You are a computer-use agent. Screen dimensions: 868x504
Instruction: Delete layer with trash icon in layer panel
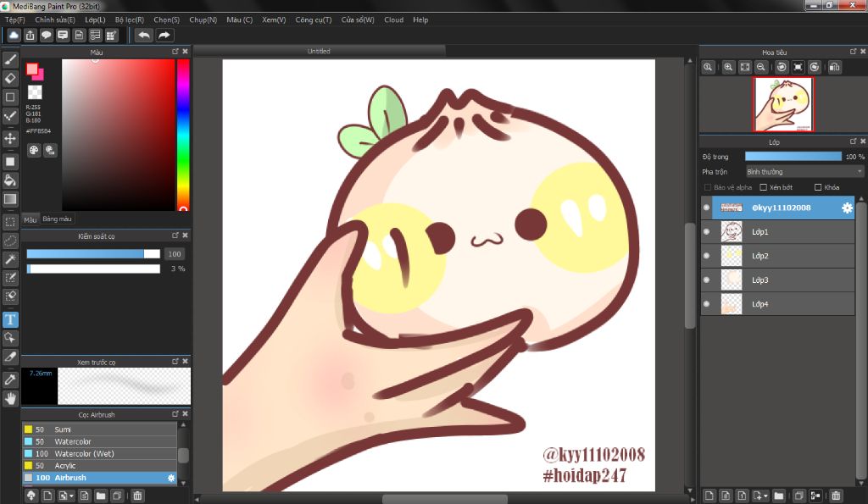[836, 496]
